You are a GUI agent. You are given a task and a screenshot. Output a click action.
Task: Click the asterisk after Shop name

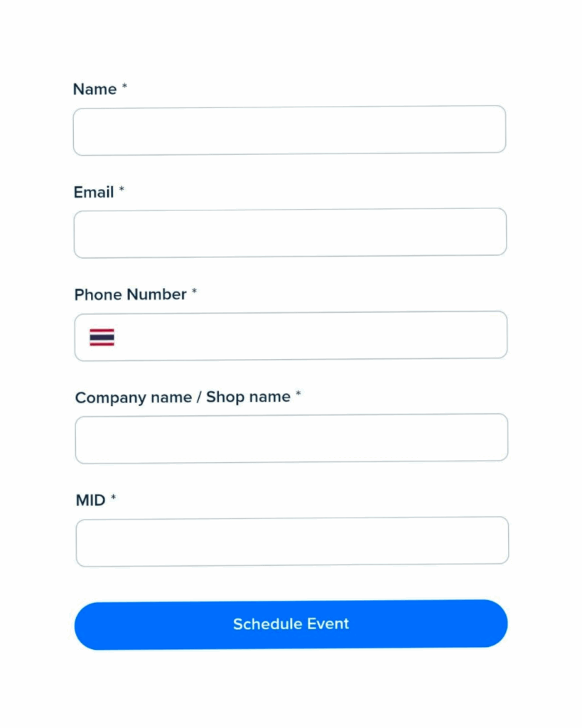[x=298, y=395]
